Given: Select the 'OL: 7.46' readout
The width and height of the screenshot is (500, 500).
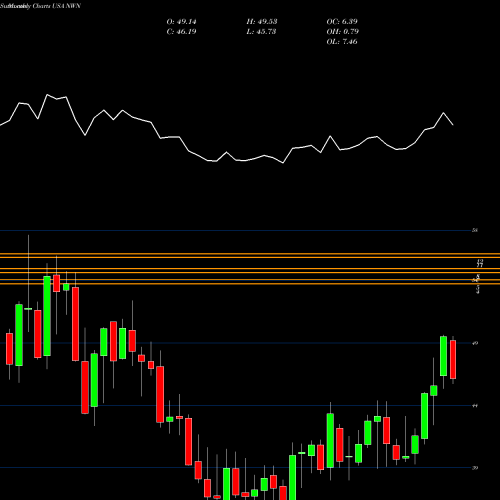Looking at the screenshot, I should coord(342,42).
